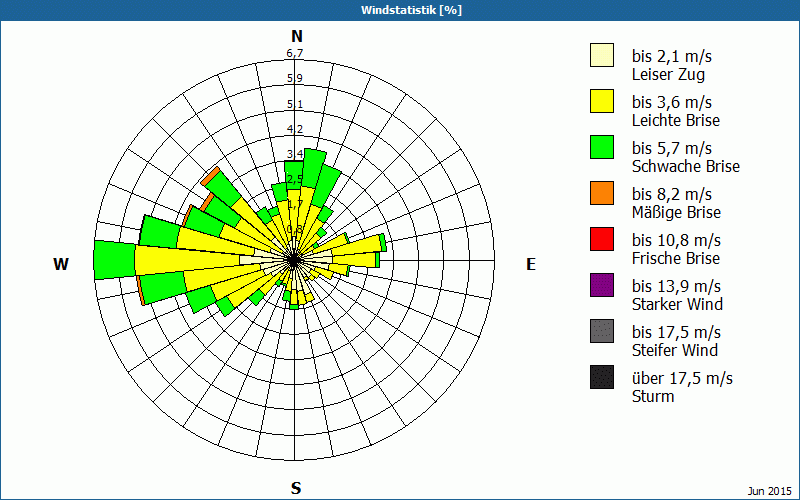Click the black 'über 17,5 m/s' legend swatch
Image resolution: width=800 pixels, height=500 pixels.
click(602, 377)
